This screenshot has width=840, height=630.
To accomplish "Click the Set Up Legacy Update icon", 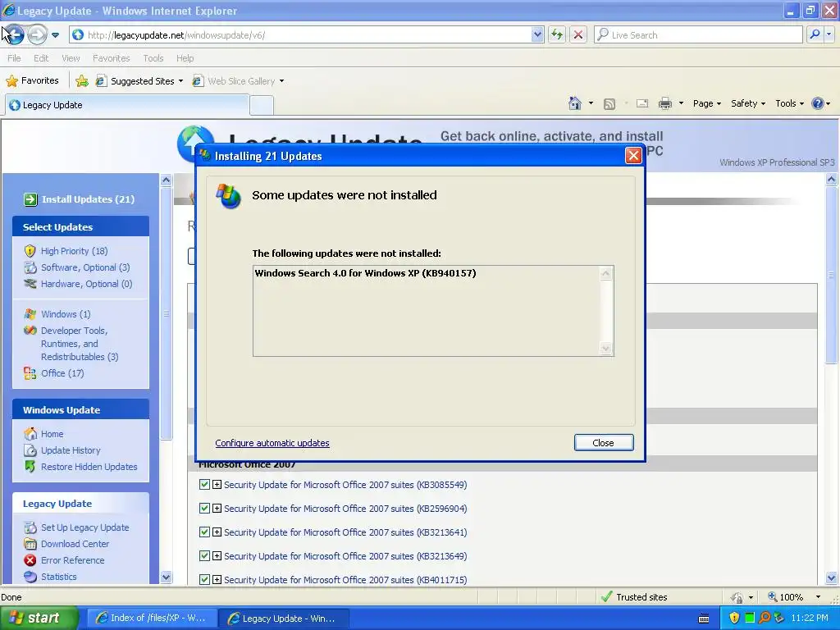I will (30, 527).
